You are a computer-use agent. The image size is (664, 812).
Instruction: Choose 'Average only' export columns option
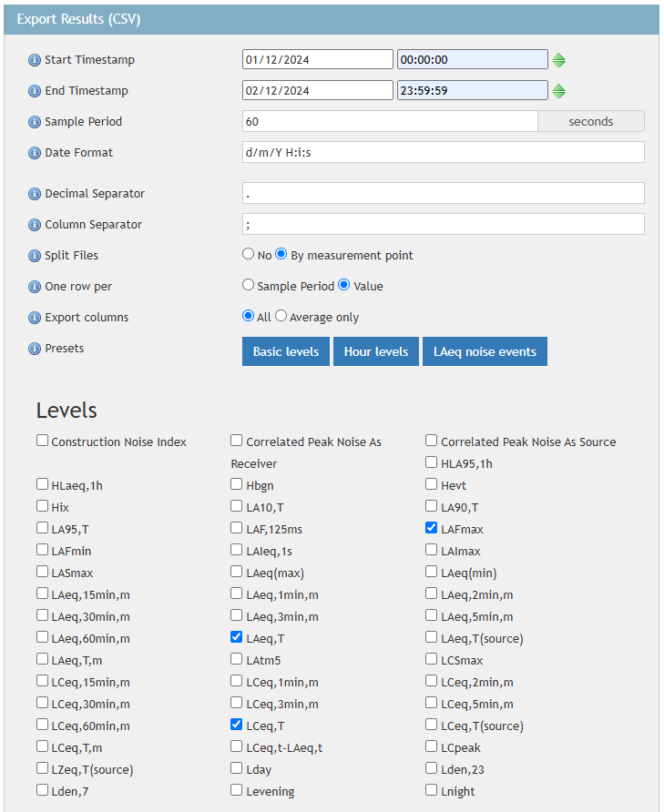[x=281, y=317]
